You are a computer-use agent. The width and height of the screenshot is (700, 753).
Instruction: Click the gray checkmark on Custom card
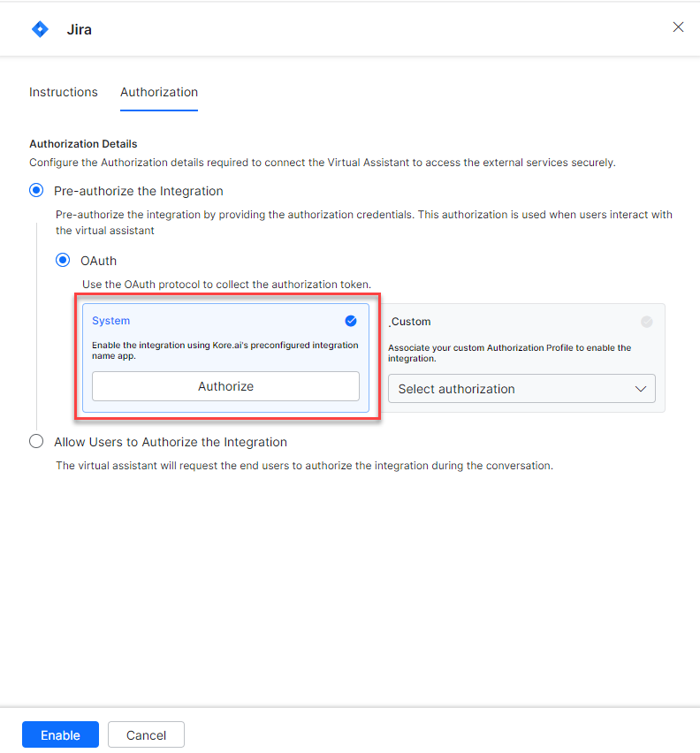646,322
